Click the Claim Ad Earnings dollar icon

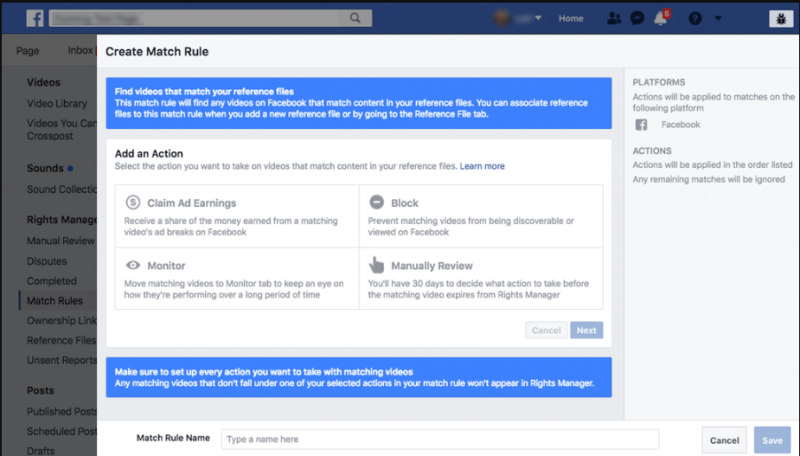coord(133,202)
